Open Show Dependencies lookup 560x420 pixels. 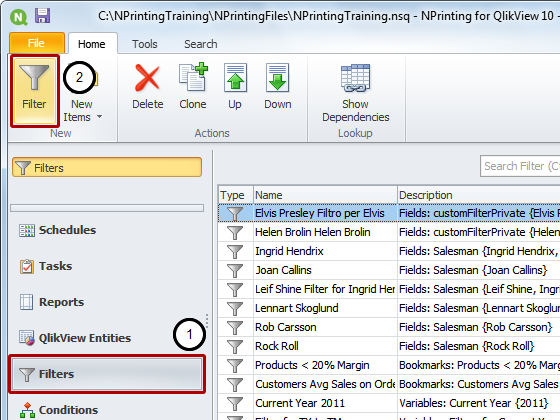click(x=356, y=93)
